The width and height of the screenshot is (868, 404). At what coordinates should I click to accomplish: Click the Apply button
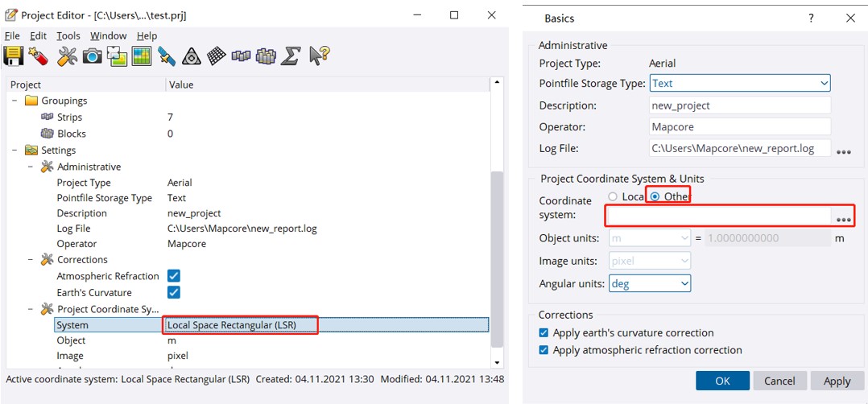coord(837,381)
